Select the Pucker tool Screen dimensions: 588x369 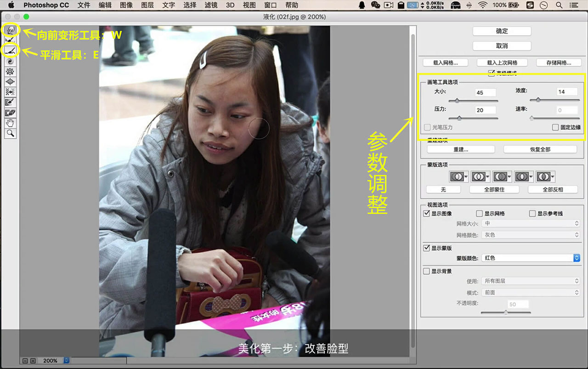[x=10, y=71]
